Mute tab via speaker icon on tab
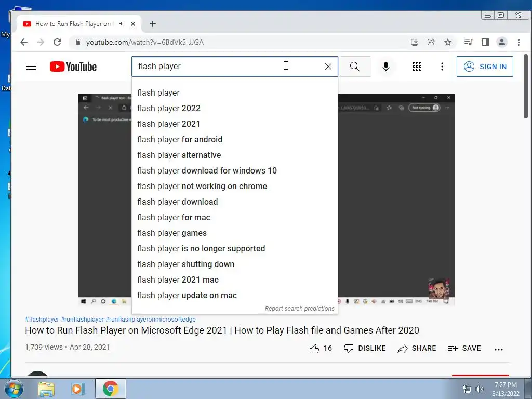Image resolution: width=532 pixels, height=399 pixels. tap(122, 24)
